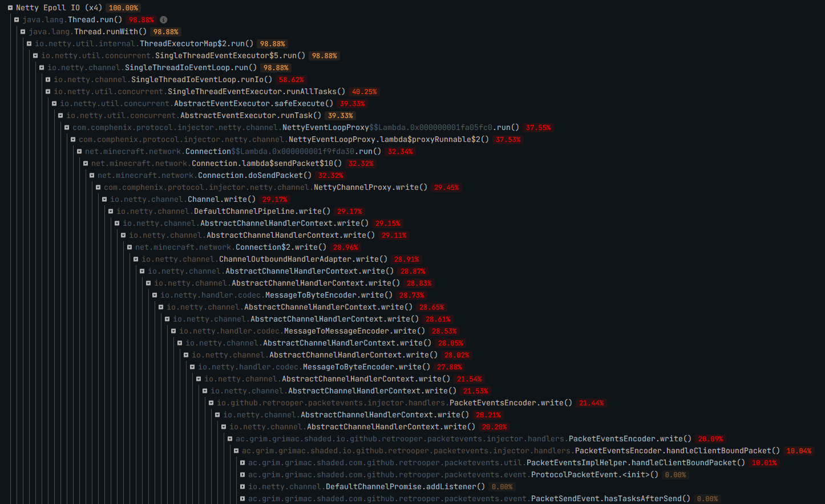Collapse the AbstractChannelHandlerContext.write() node at 28.61%
The height and width of the screenshot is (504, 825).
[x=167, y=319]
